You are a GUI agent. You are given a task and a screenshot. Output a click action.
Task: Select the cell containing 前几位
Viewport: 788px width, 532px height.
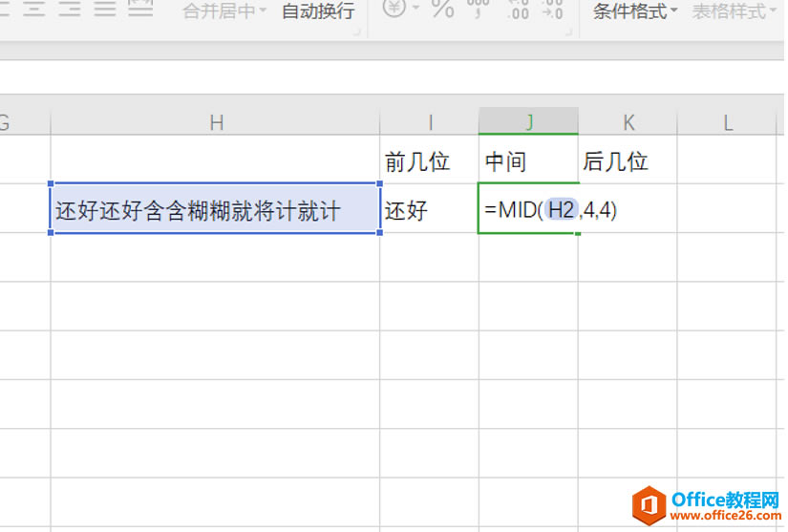[430, 160]
